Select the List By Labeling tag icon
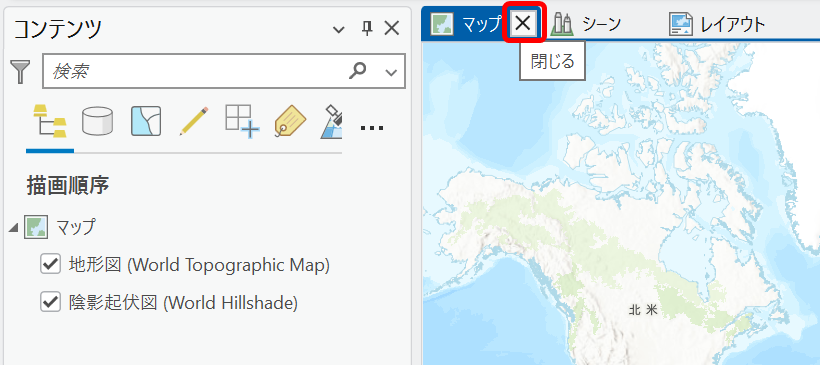 click(x=290, y=121)
